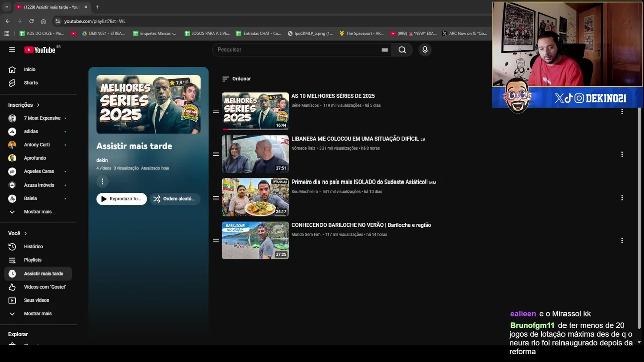Open 7 Most Expensive channel subscription

coord(39,118)
